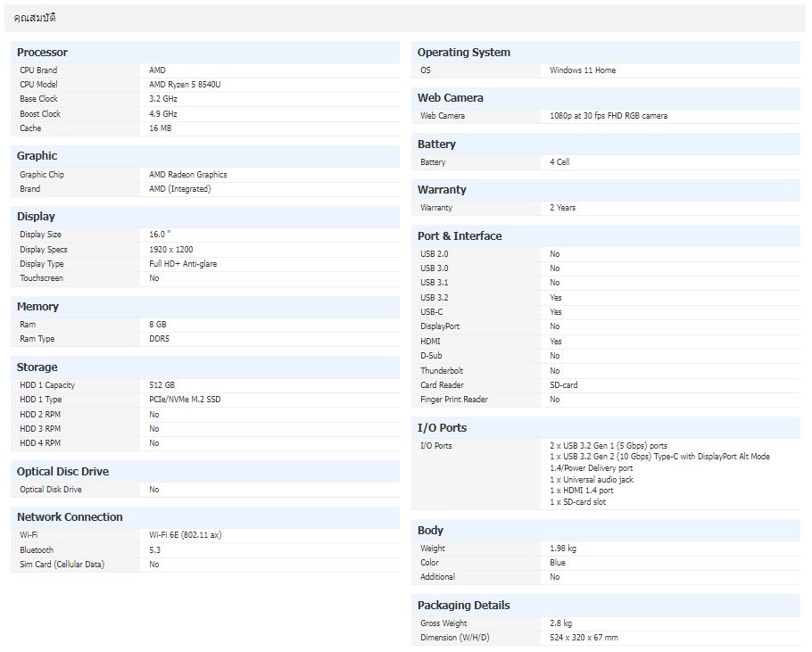Select the "4.9 GHz" boost clock value
The image size is (812, 652).
click(163, 114)
